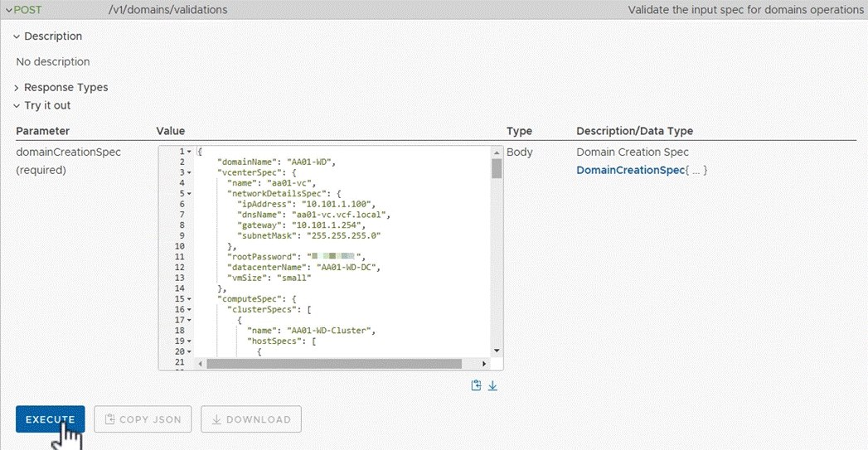Click the download icon below the editor
Screen dimensions: 868x450
click(x=492, y=386)
